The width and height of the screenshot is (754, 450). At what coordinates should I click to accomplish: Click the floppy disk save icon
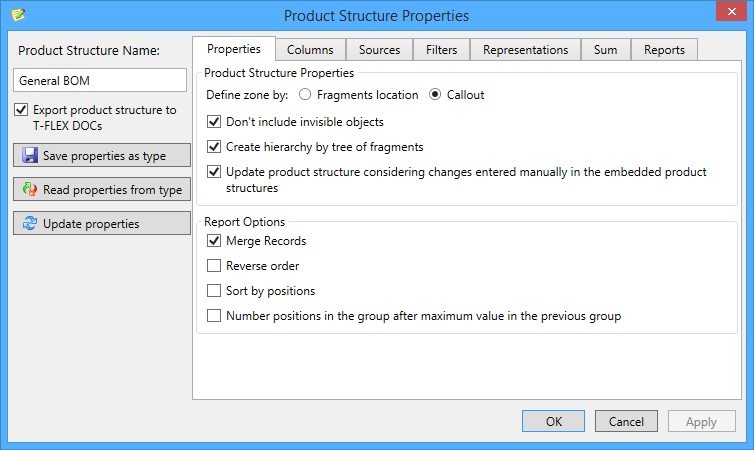(30, 155)
